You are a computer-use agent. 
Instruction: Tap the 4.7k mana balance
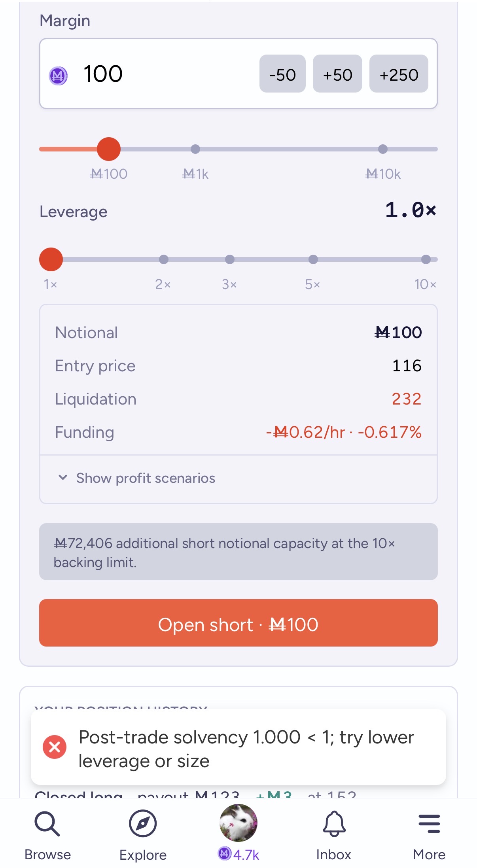(238, 855)
